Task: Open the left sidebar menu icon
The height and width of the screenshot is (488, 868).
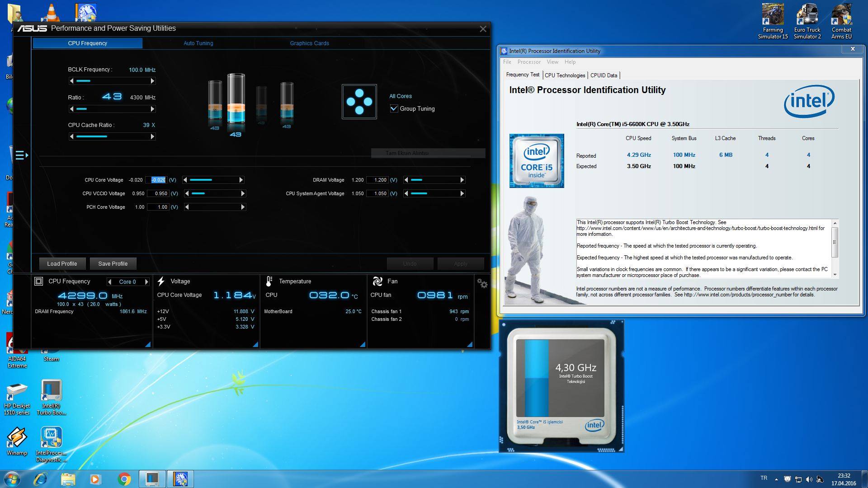Action: (21, 155)
